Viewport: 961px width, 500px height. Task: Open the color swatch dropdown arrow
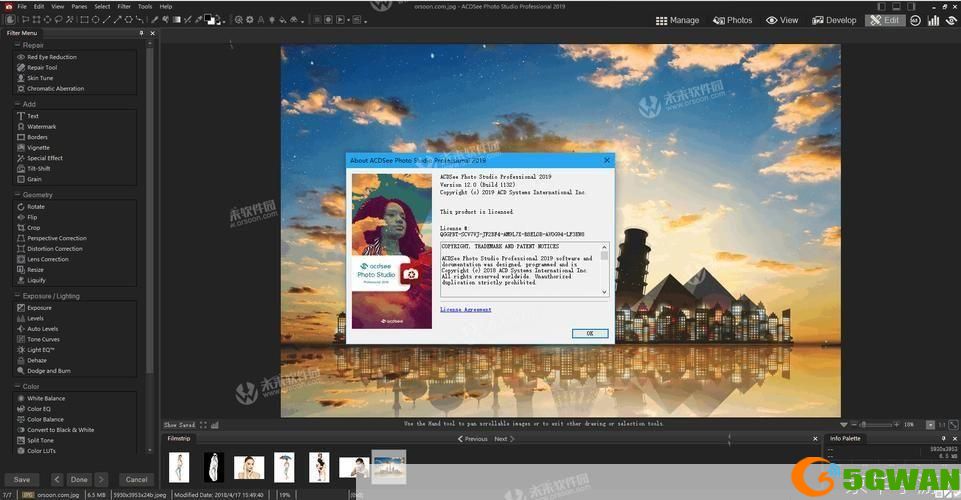(x=224, y=21)
